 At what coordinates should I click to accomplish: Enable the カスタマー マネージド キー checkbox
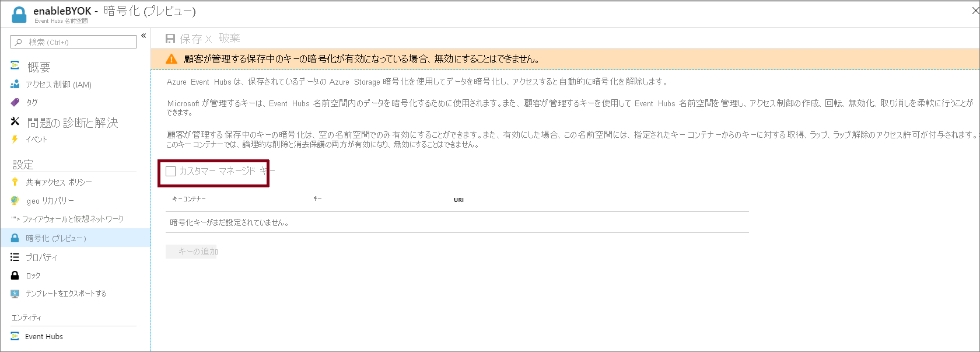pos(170,171)
